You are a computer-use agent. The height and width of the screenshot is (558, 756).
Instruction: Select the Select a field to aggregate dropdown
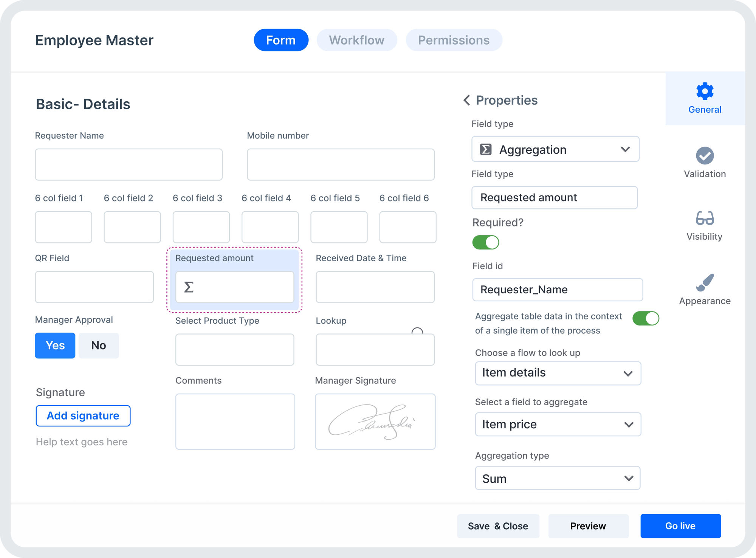556,424
